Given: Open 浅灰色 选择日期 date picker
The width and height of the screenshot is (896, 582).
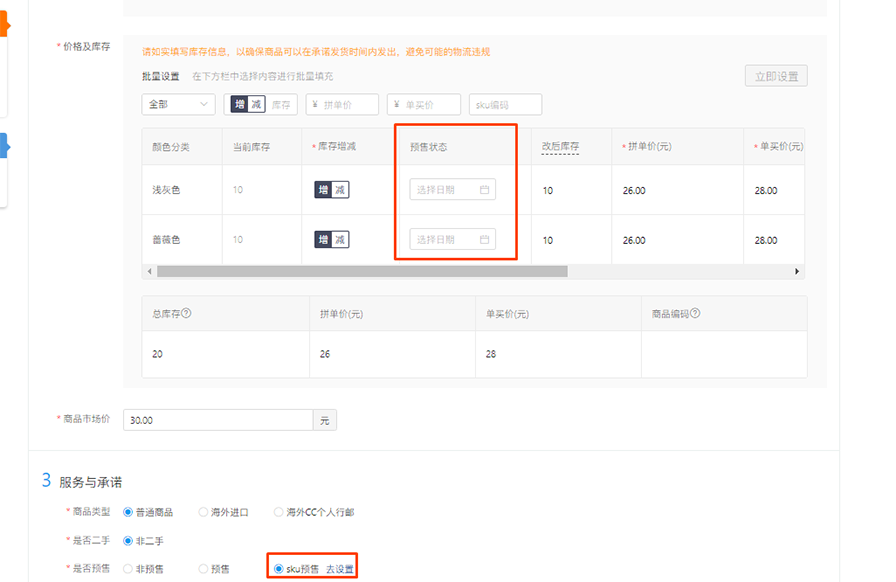Looking at the screenshot, I should (453, 190).
